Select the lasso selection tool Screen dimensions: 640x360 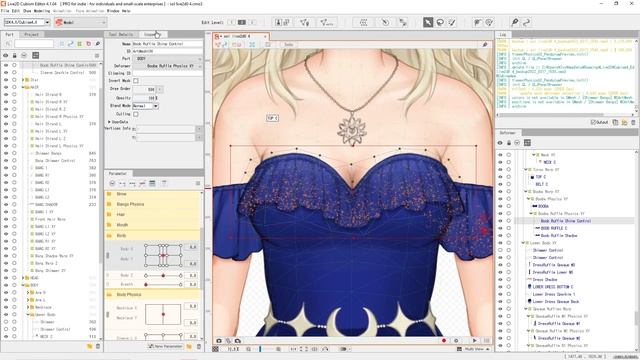(440, 22)
